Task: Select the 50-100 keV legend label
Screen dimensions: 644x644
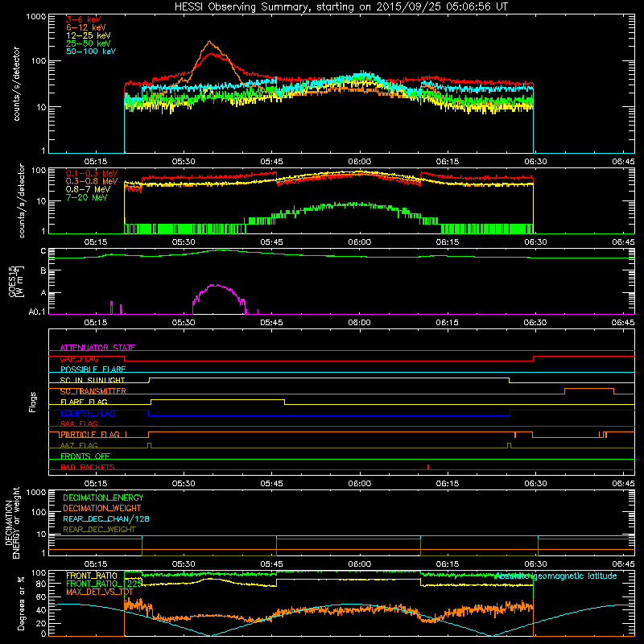Action: point(91,52)
